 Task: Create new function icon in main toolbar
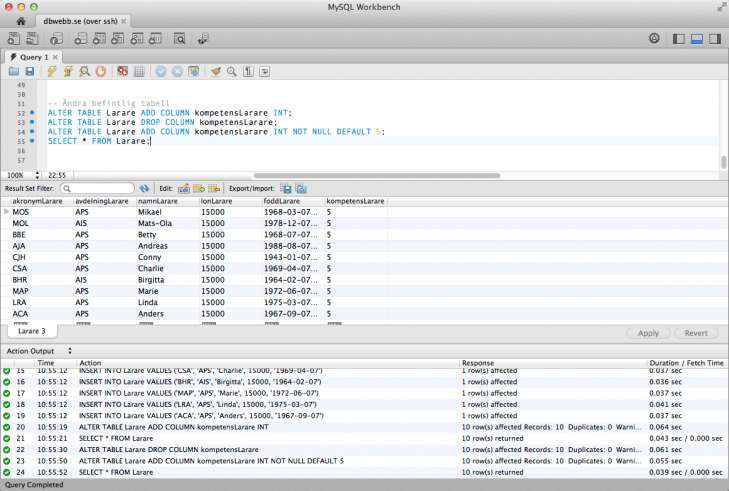click(155, 39)
